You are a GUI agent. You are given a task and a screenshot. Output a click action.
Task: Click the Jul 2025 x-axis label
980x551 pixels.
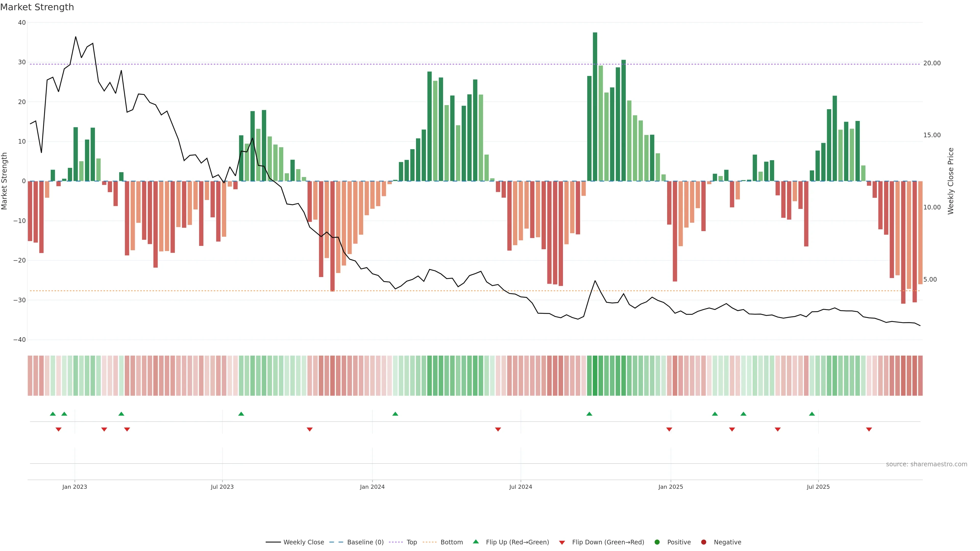pos(818,487)
